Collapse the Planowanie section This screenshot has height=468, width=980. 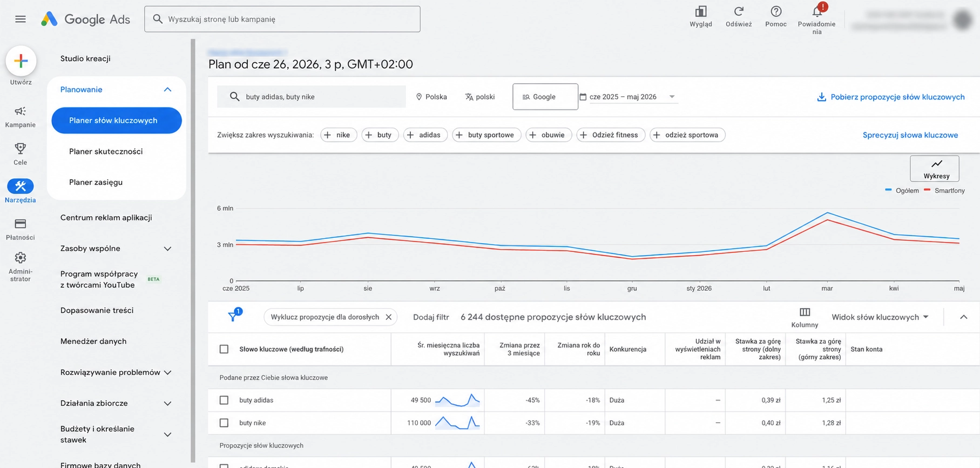(167, 90)
